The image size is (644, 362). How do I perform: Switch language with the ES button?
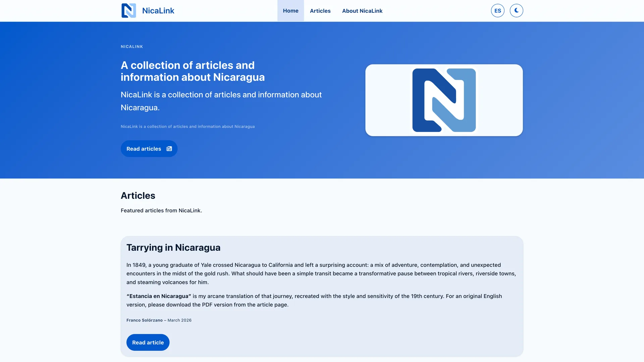(497, 11)
